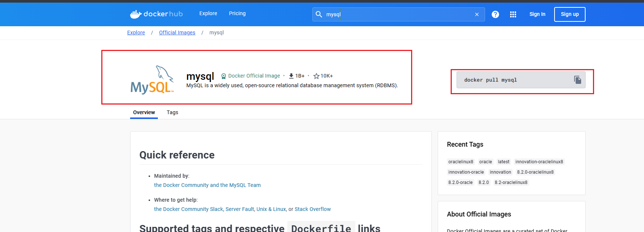The image size is (644, 232).
Task: Click the About Official Images heading
Action: click(479, 214)
